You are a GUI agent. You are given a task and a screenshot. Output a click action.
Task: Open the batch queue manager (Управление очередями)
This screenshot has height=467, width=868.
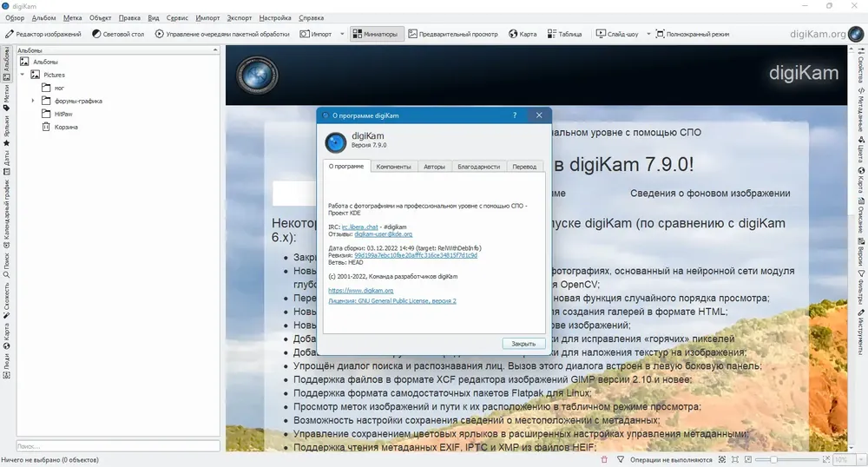click(x=221, y=35)
